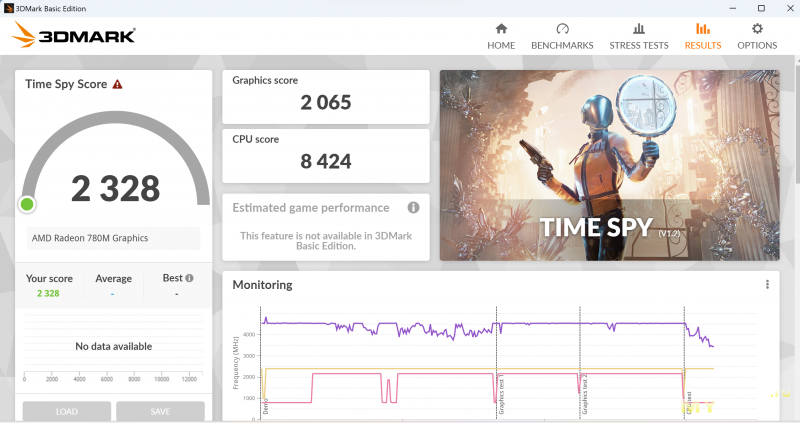Click the Time Spy benchmark image
Viewport: 800px width, 423px height.
tap(610, 165)
